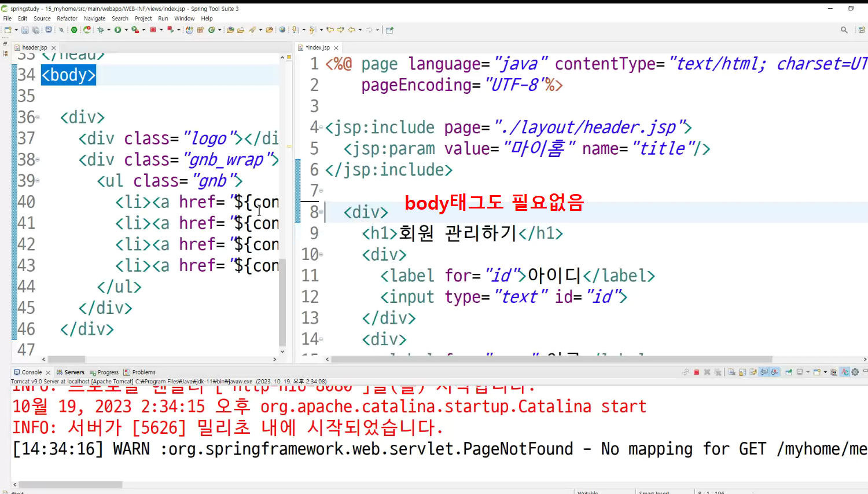This screenshot has width=868, height=494.
Task: Open Display Selected Console dropdown arrow
Action: (808, 372)
